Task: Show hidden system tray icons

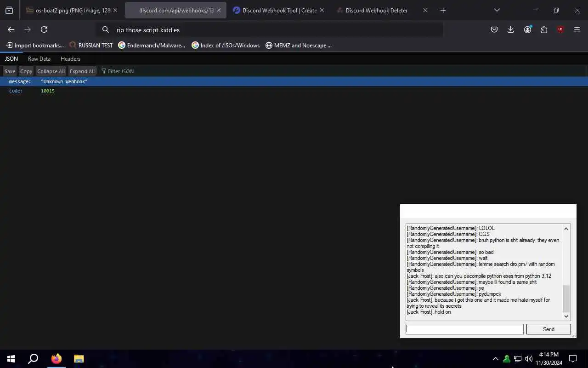Action: pos(496,359)
